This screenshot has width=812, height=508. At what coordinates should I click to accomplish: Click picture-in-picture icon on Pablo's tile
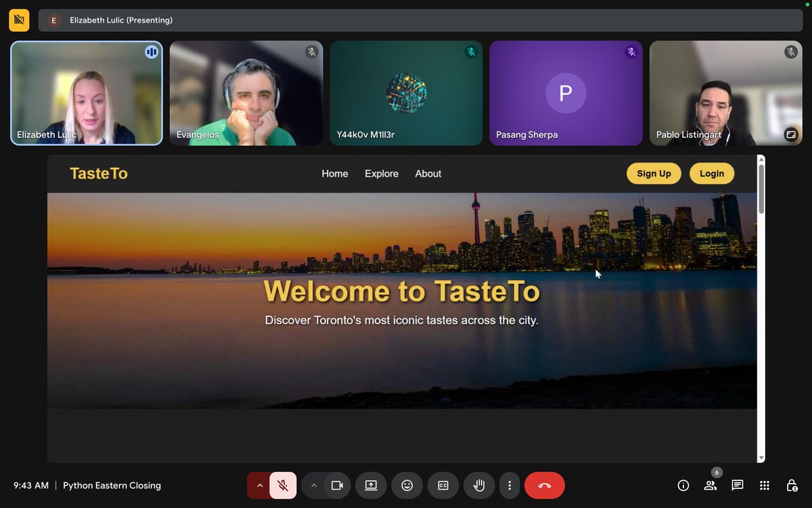790,134
